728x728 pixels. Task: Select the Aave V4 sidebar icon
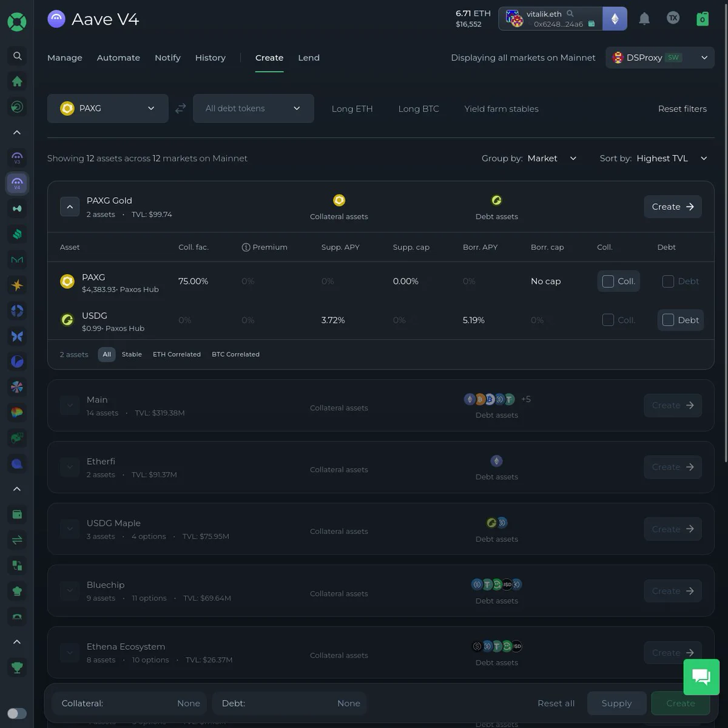tap(17, 183)
